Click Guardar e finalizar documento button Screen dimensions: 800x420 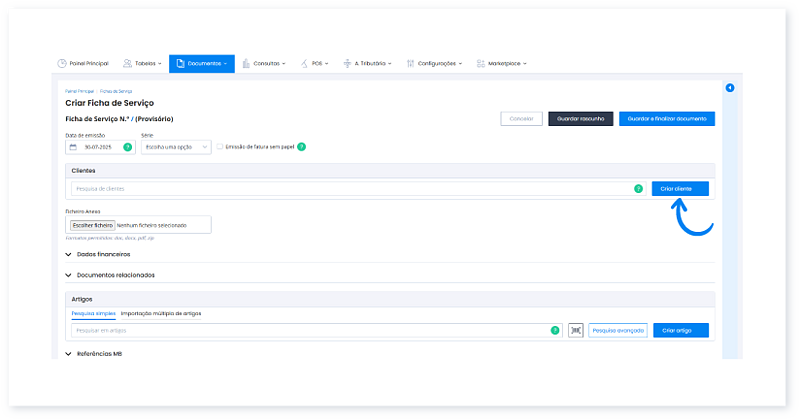tap(666, 118)
